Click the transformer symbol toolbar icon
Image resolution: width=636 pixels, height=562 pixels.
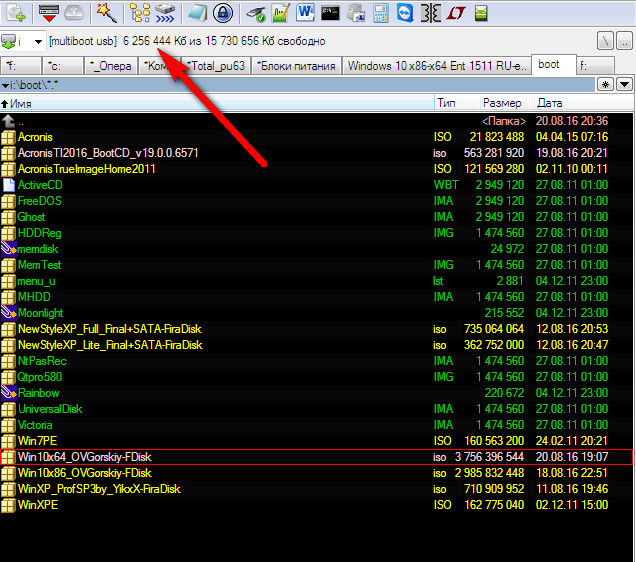430,13
